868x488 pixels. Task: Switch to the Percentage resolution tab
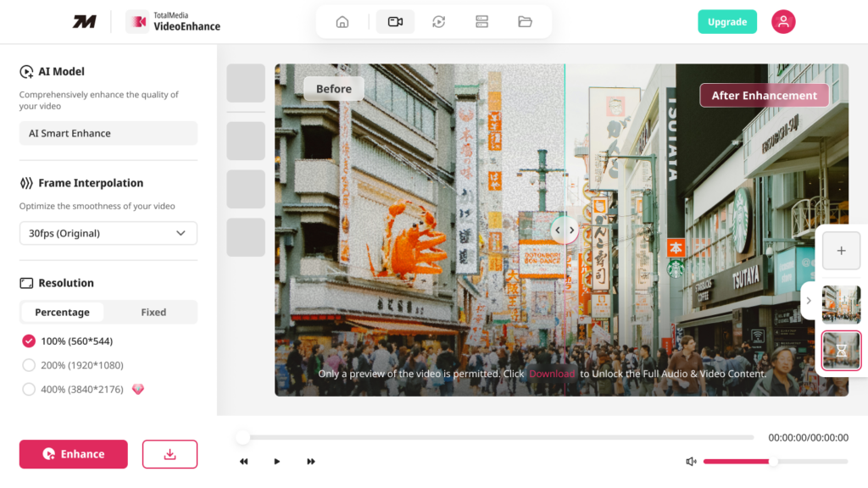click(62, 313)
